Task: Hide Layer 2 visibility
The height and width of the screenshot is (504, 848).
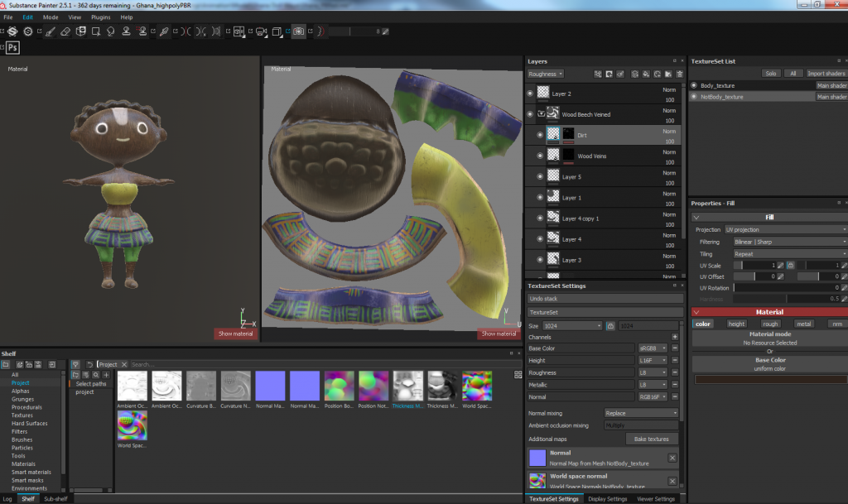Action: (530, 94)
